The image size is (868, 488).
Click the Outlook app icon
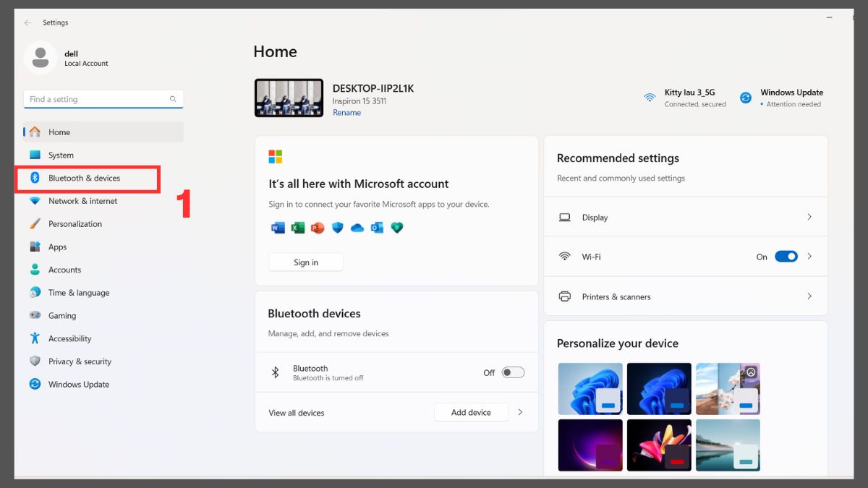(376, 228)
